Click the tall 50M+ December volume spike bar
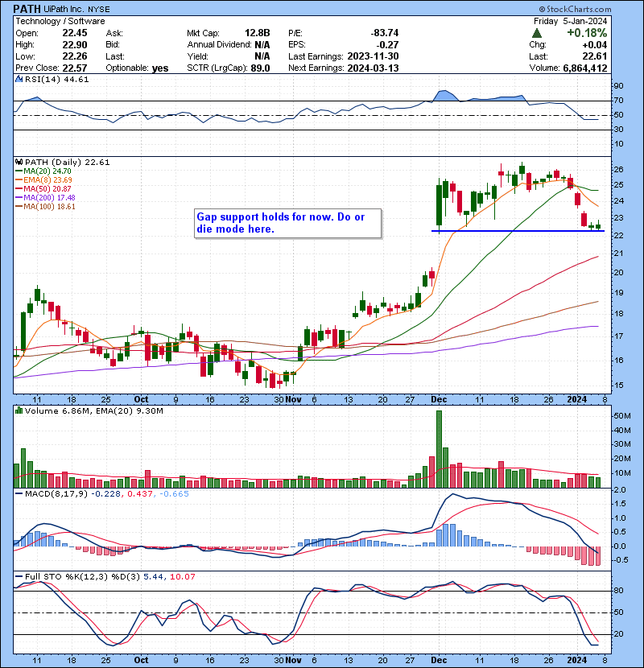Screen dimensions: 644x668 coord(439,449)
